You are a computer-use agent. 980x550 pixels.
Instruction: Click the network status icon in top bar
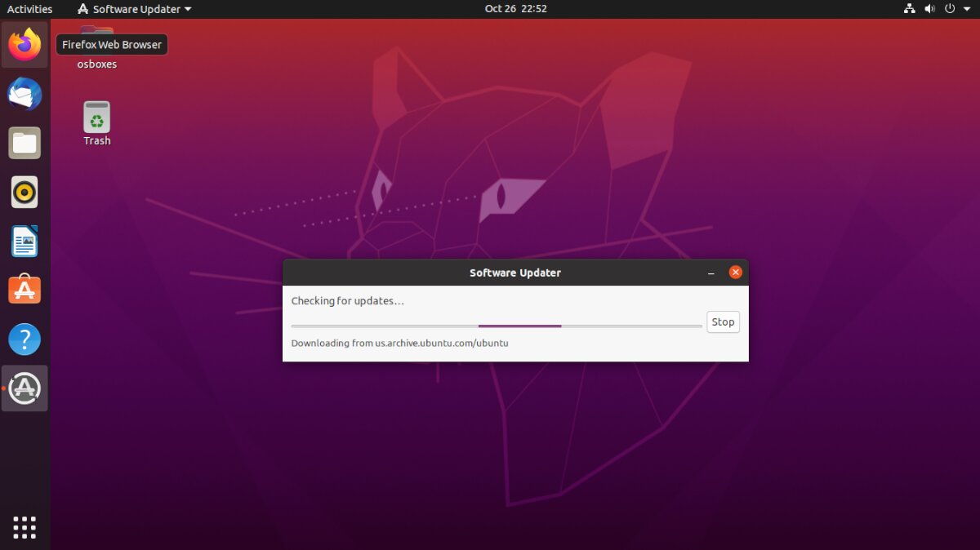pyautogui.click(x=910, y=9)
